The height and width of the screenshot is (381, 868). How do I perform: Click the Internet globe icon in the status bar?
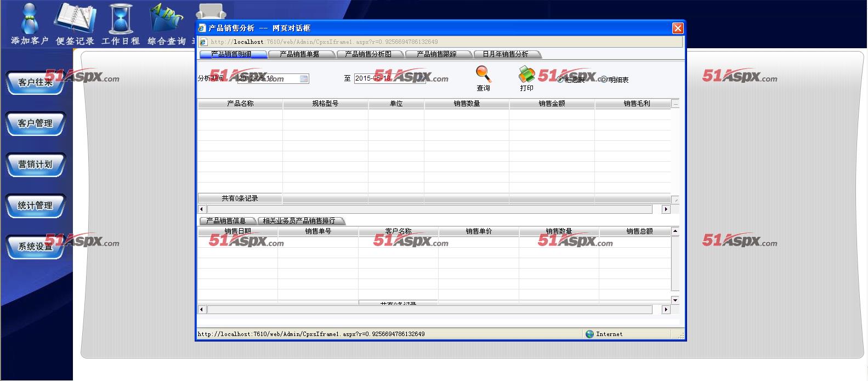pos(589,334)
